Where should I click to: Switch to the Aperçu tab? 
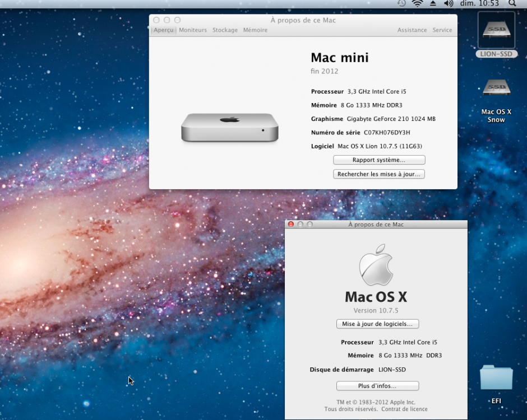tap(163, 30)
